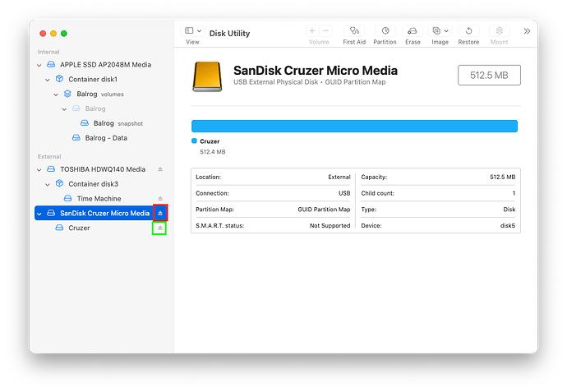This screenshot has height=392, width=567.
Task: Eject the TOSHIBA HDWQ140 Media disk
Action: (160, 169)
